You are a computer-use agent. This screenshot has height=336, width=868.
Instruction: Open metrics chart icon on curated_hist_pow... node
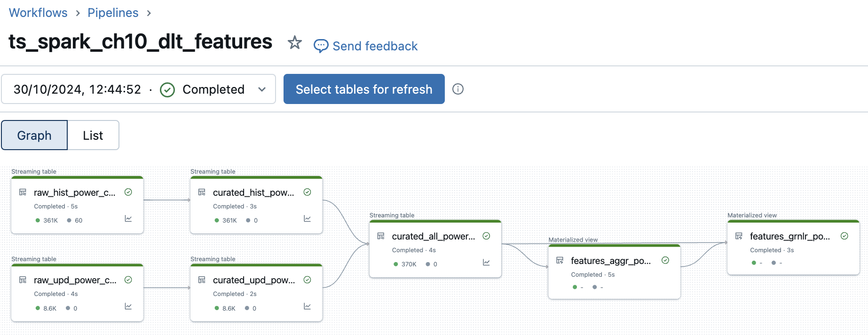pos(308,219)
